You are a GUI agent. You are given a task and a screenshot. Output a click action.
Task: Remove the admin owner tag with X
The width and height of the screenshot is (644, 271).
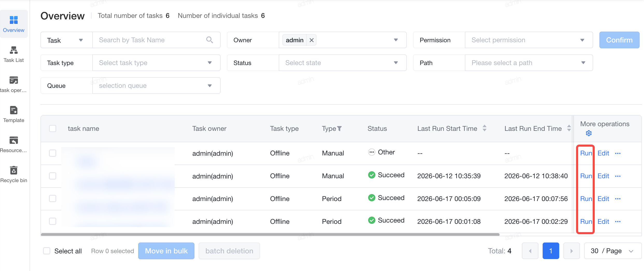coord(312,40)
